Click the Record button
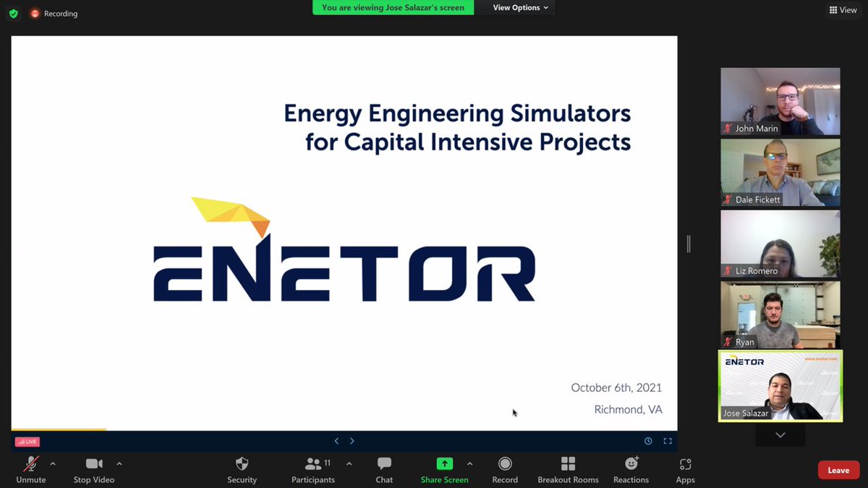 click(505, 470)
